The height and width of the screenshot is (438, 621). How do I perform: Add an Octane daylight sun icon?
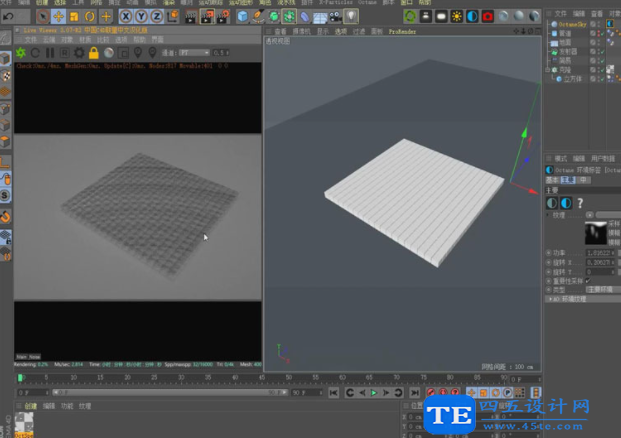[x=457, y=17]
